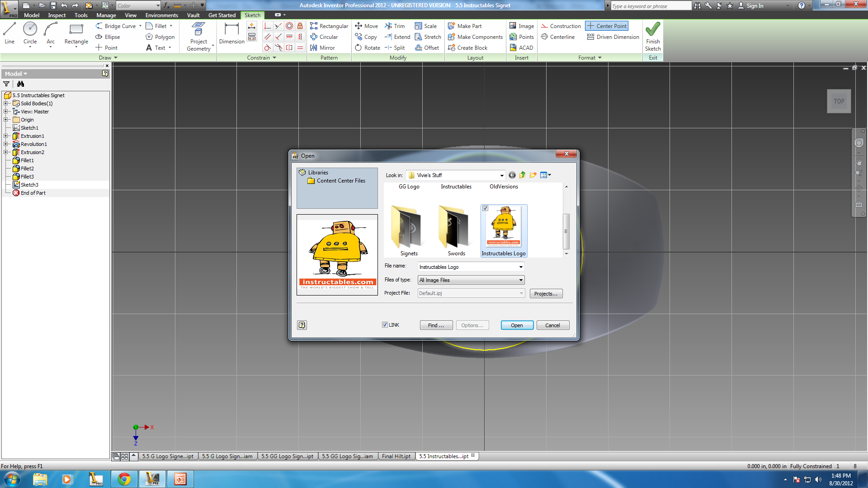Click the TOP view cube face

(839, 101)
